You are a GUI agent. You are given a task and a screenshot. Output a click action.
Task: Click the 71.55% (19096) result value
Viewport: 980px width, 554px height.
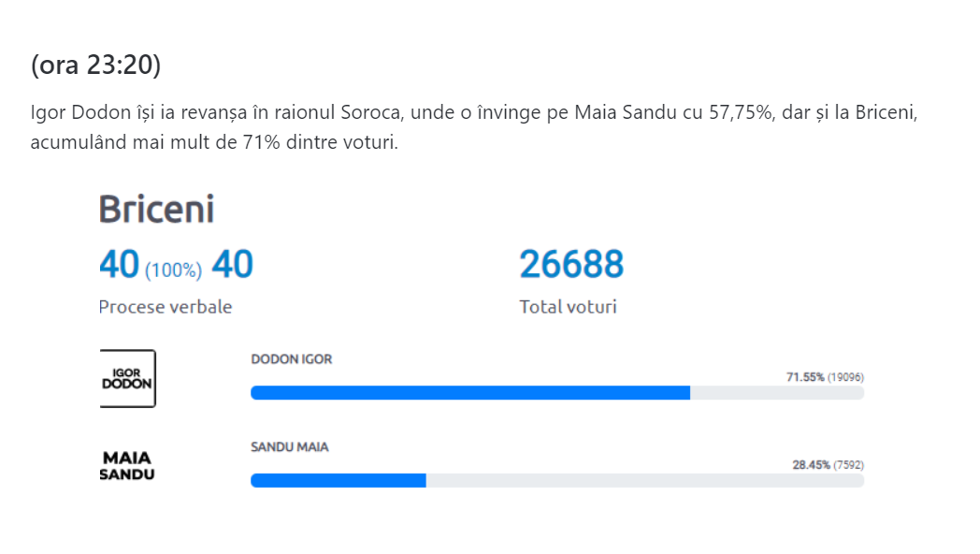[825, 377]
